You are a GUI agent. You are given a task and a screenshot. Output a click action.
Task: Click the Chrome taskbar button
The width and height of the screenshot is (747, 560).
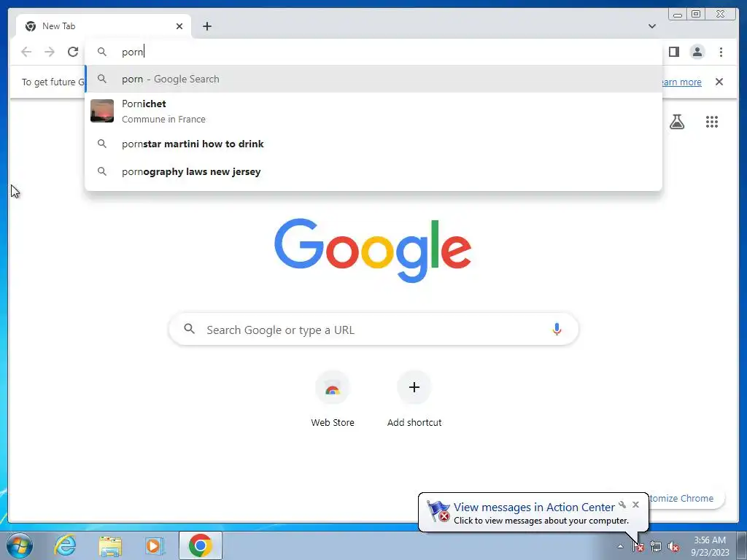tap(201, 545)
